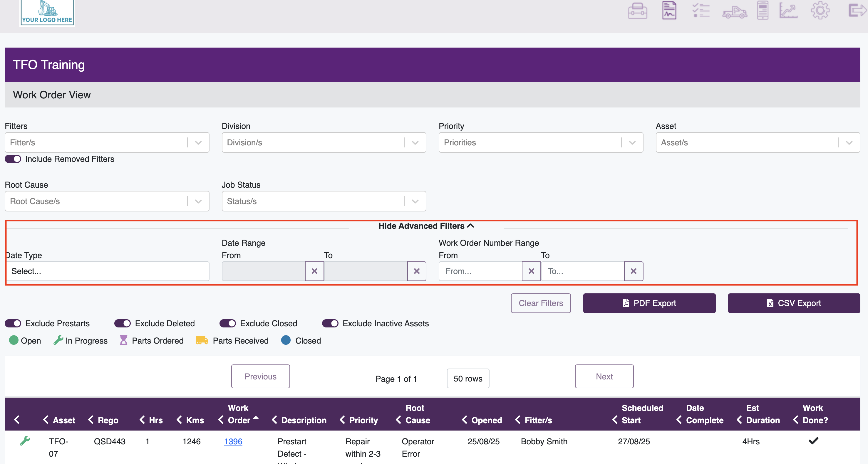Click Work Order Number From input
The width and height of the screenshot is (868, 464).
pyautogui.click(x=480, y=271)
